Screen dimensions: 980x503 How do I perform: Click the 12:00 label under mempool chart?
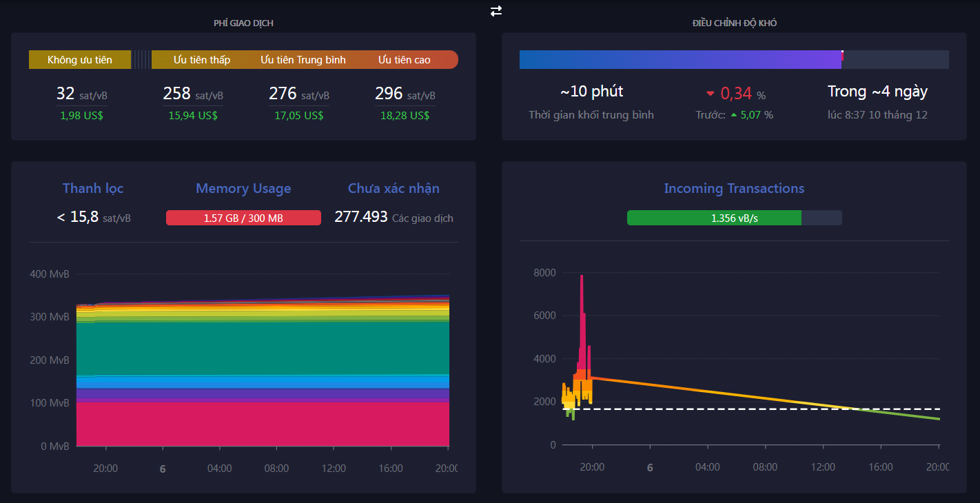coord(334,469)
